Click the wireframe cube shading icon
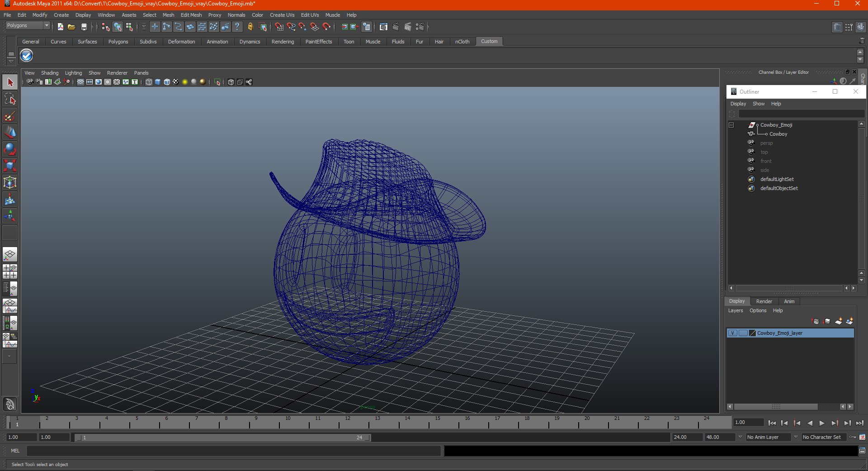The width and height of the screenshot is (868, 471). (x=149, y=82)
